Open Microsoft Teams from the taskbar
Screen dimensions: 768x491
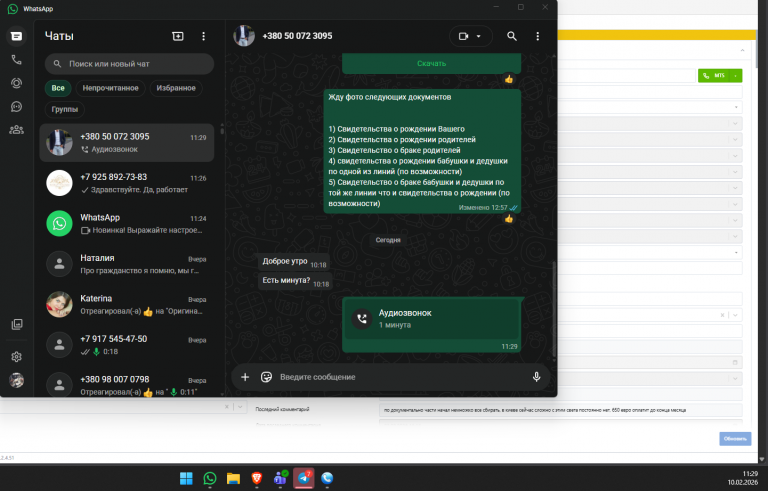(280, 478)
